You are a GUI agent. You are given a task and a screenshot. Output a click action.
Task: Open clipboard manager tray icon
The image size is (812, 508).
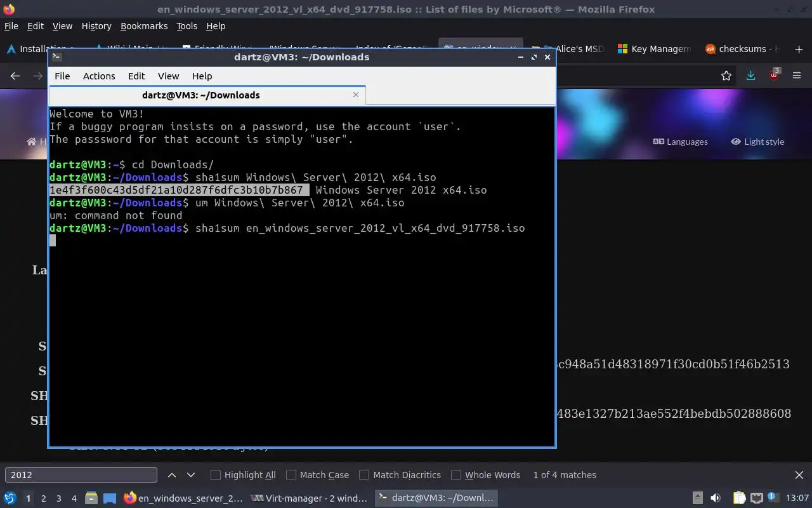[x=740, y=498]
